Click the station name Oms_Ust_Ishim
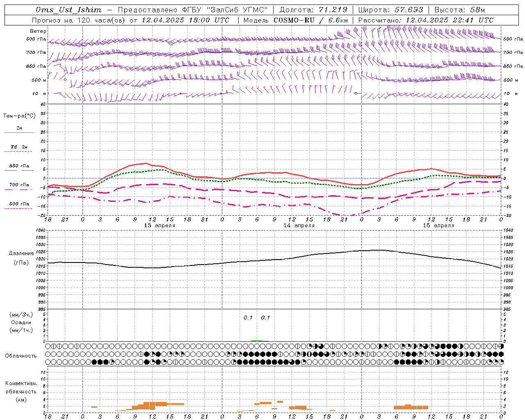The height and width of the screenshot is (420, 525). tap(68, 10)
